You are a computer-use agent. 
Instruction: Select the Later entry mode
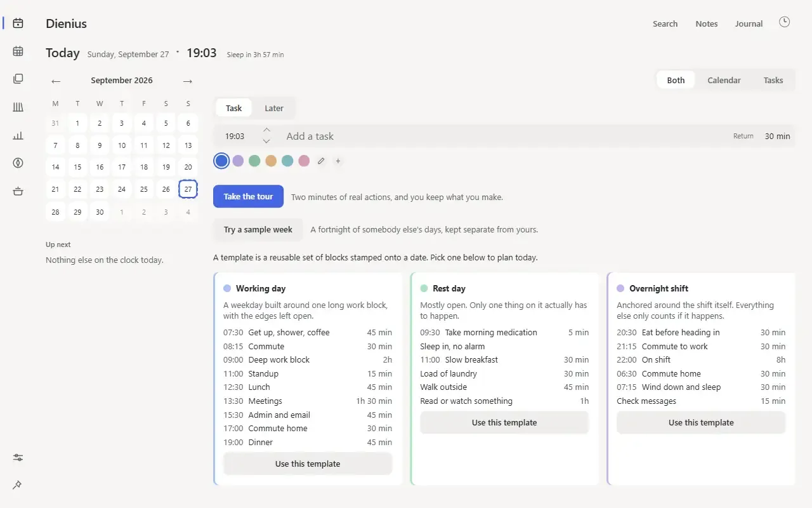[274, 108]
